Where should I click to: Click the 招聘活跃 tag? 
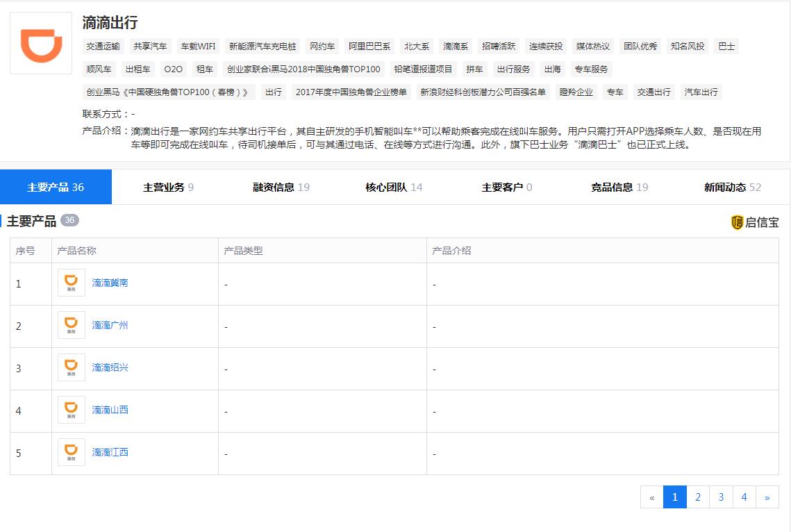tap(499, 47)
